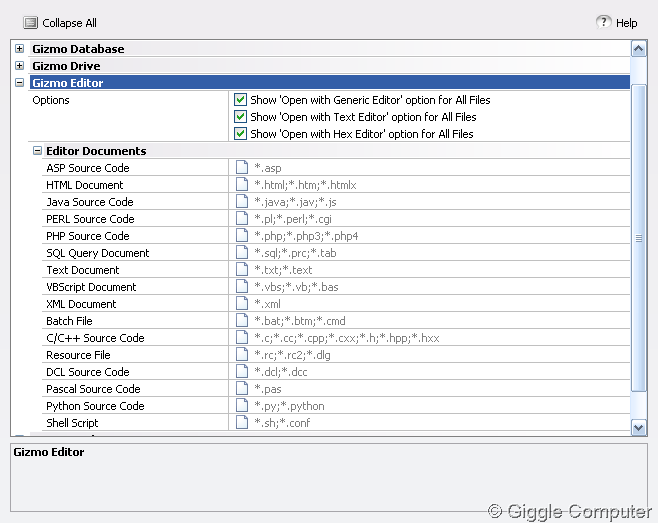658x523 pixels.
Task: Click the file icon for Java Source Code
Action: (242, 201)
